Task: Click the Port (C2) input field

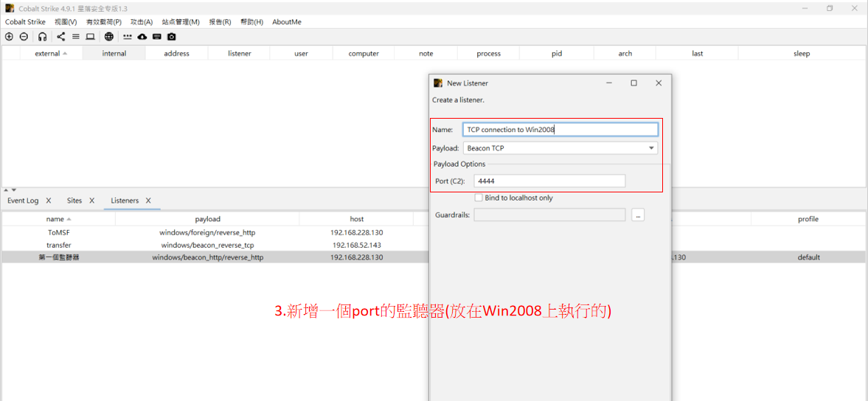Action: 549,181
